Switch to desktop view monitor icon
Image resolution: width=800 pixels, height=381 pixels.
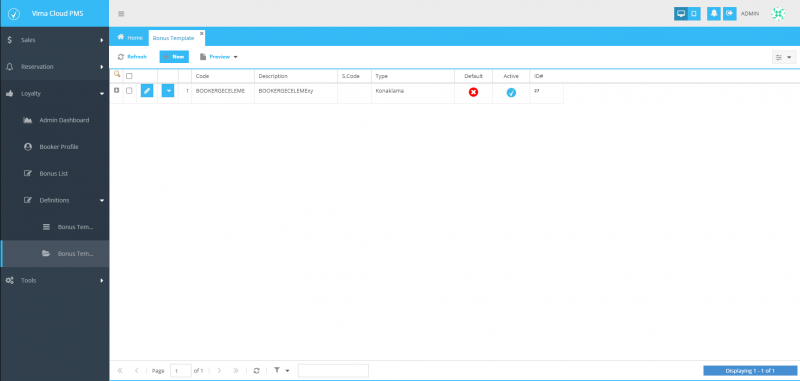tap(681, 14)
